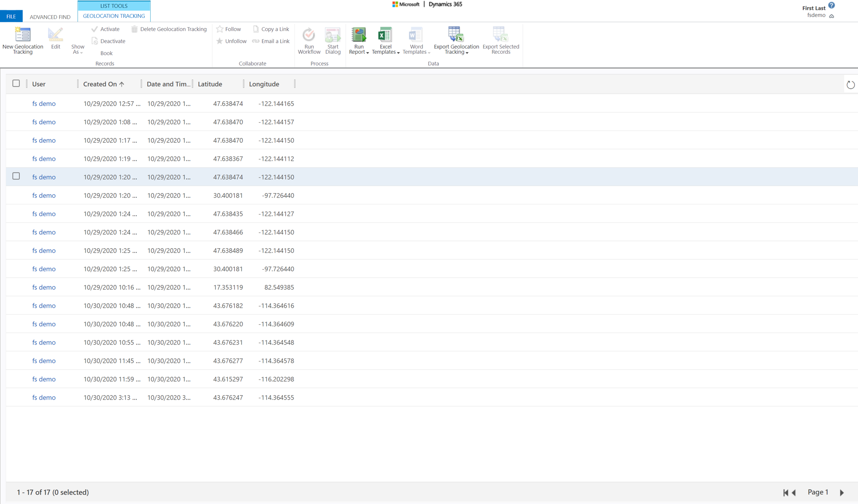Open the first fs demo record link
This screenshot has height=504, width=858.
coord(43,103)
